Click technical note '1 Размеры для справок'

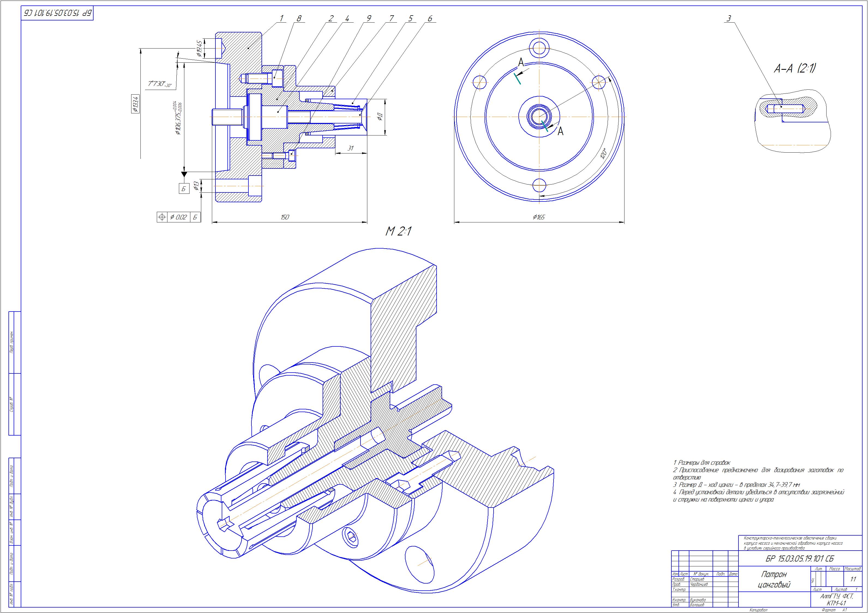coord(702,463)
